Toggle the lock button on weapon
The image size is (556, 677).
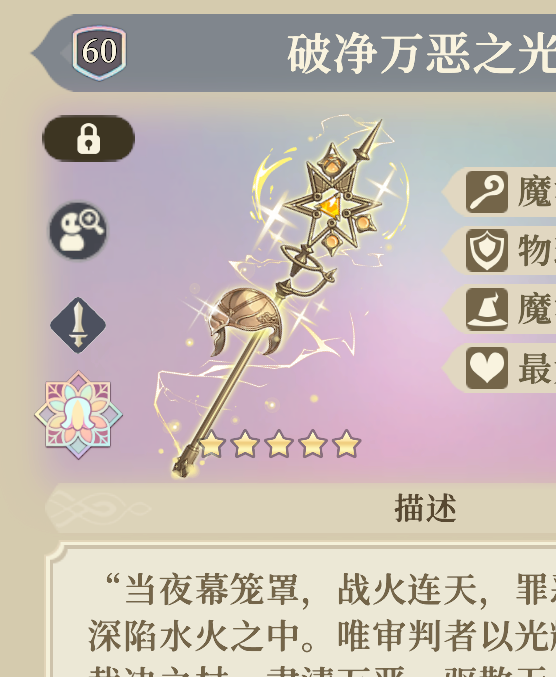pos(88,138)
